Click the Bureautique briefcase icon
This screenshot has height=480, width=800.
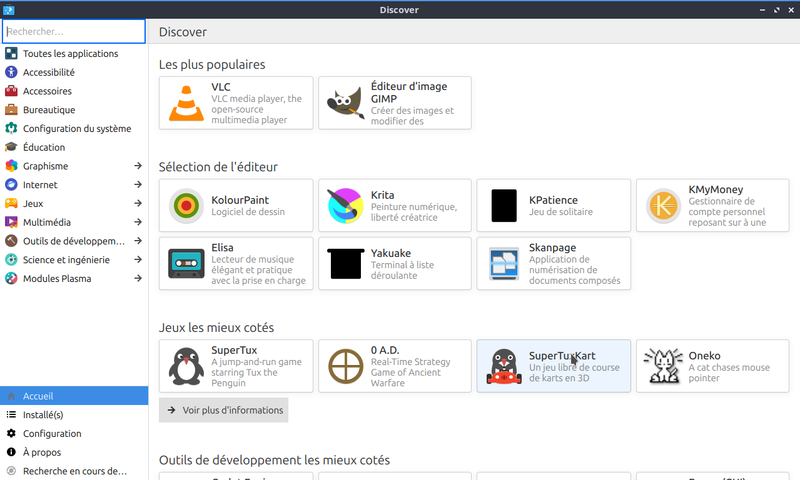(11, 110)
